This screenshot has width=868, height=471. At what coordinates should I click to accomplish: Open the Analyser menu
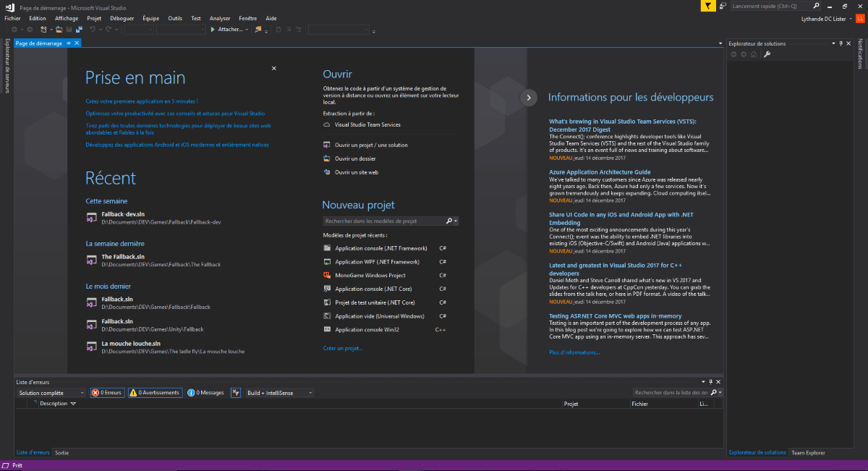tap(220, 18)
